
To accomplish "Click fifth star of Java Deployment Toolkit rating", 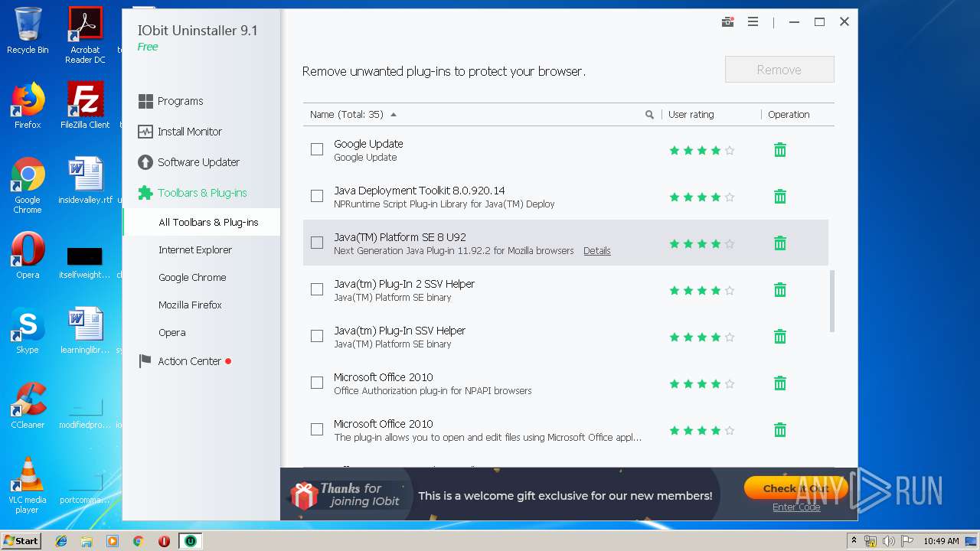I will [x=730, y=197].
